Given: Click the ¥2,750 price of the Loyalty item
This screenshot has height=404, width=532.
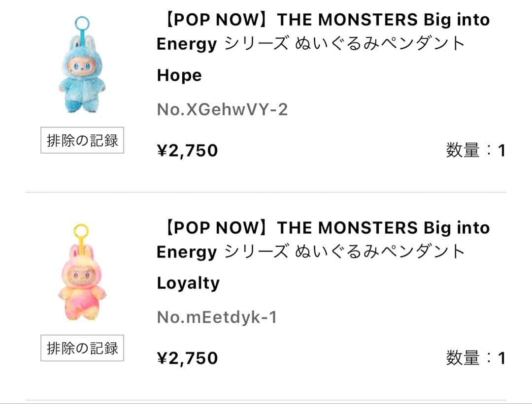Looking at the screenshot, I should click(x=187, y=358).
